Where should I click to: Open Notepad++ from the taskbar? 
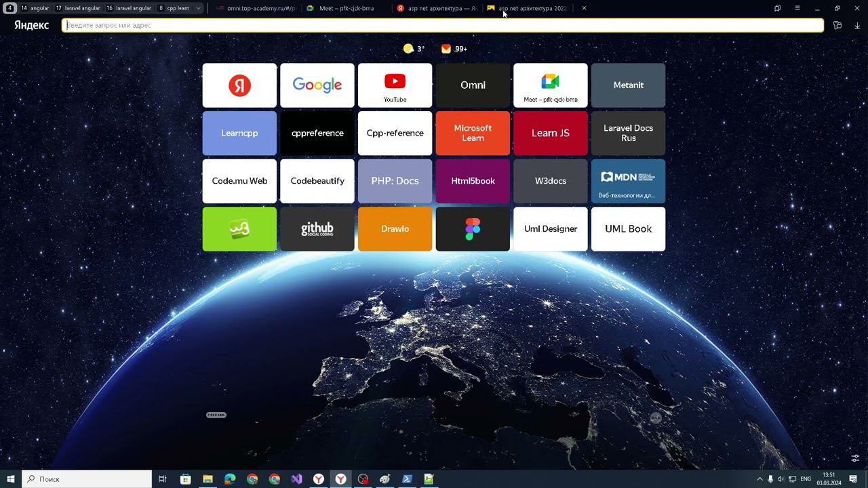(x=429, y=479)
